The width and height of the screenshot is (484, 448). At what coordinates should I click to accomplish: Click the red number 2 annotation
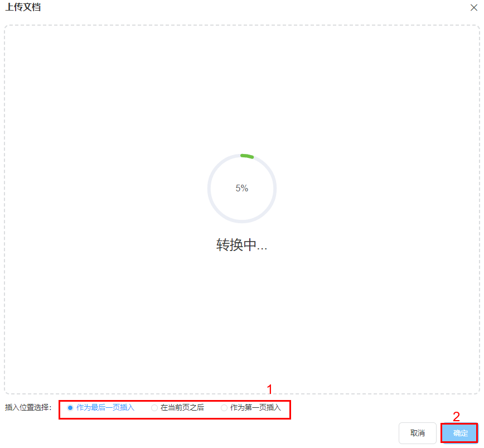click(x=456, y=417)
